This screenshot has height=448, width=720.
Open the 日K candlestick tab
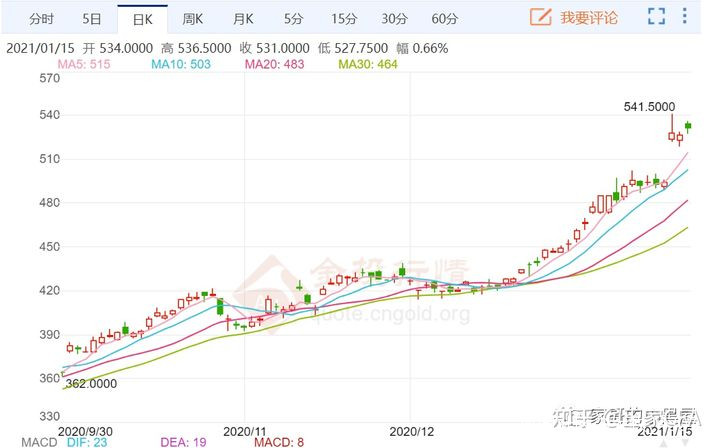coord(142,19)
